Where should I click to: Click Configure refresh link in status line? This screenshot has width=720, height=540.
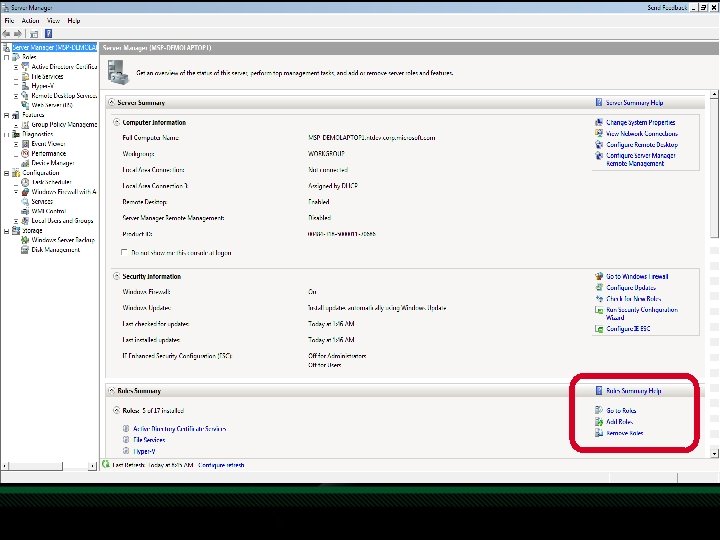pyautogui.click(x=221, y=465)
